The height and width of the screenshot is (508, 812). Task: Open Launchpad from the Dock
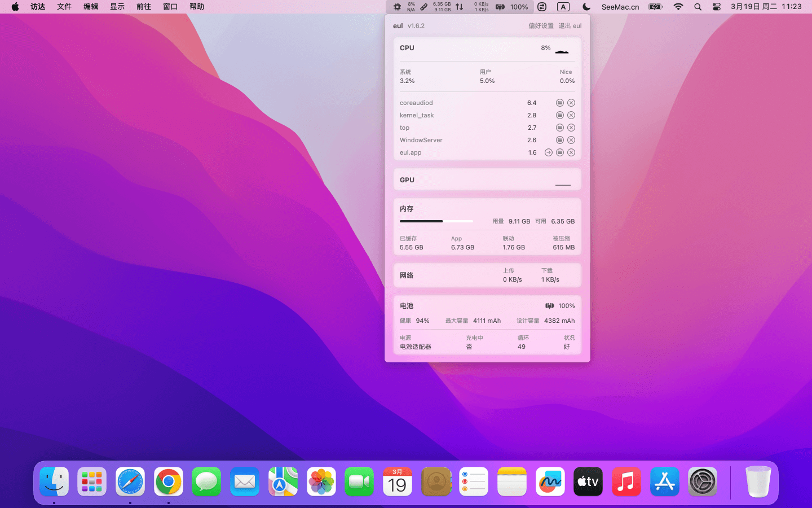pyautogui.click(x=92, y=481)
